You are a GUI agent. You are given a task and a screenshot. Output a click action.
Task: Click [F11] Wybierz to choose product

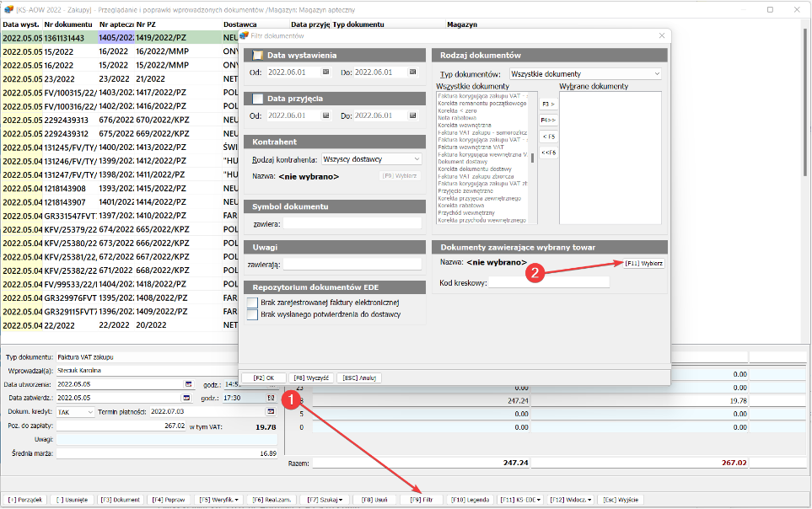[x=643, y=264]
